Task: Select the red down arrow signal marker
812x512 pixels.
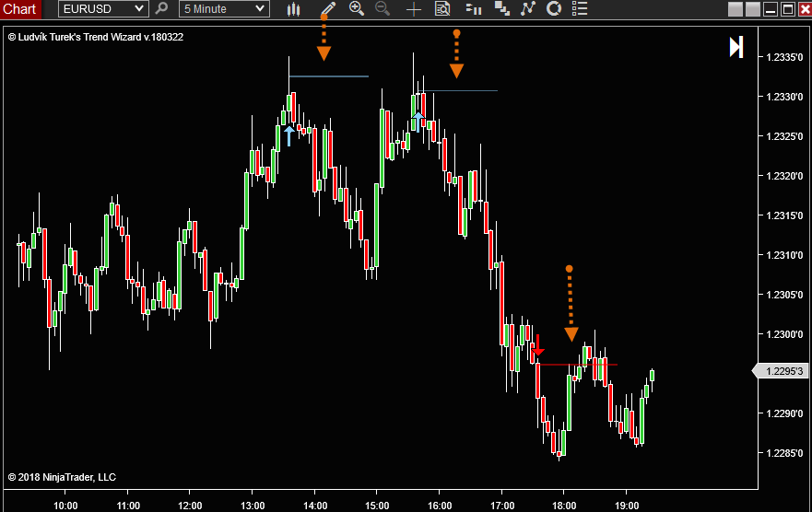Action: coord(538,345)
